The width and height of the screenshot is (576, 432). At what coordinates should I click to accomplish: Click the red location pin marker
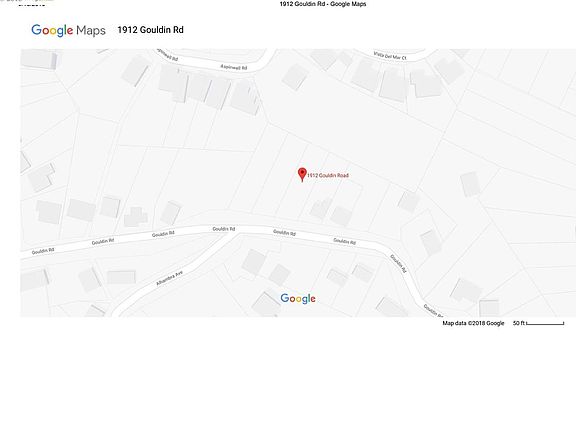[302, 174]
